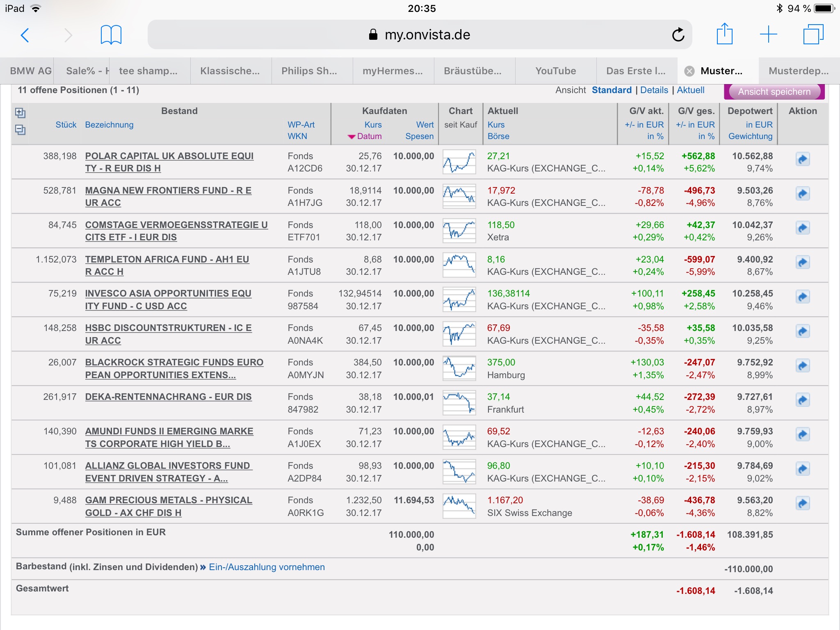The width and height of the screenshot is (840, 630).
Task: Switch view to Details
Action: coord(654,90)
